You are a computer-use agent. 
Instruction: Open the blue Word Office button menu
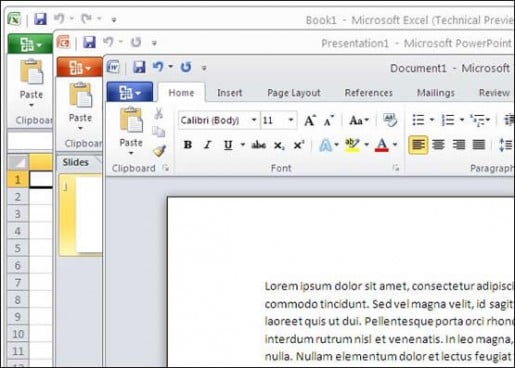[130, 92]
